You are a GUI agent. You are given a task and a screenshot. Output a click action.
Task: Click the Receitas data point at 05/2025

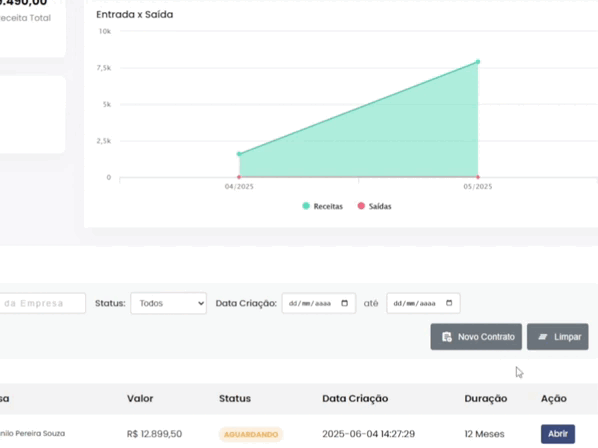478,62
